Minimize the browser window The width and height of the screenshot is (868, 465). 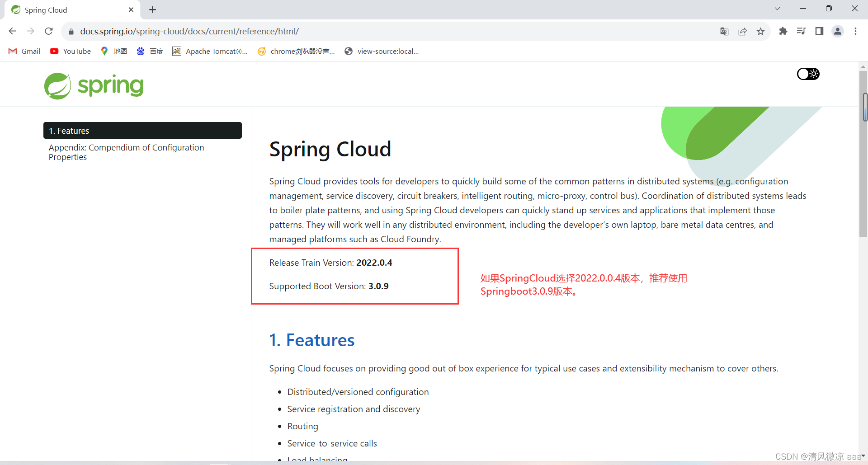click(803, 9)
